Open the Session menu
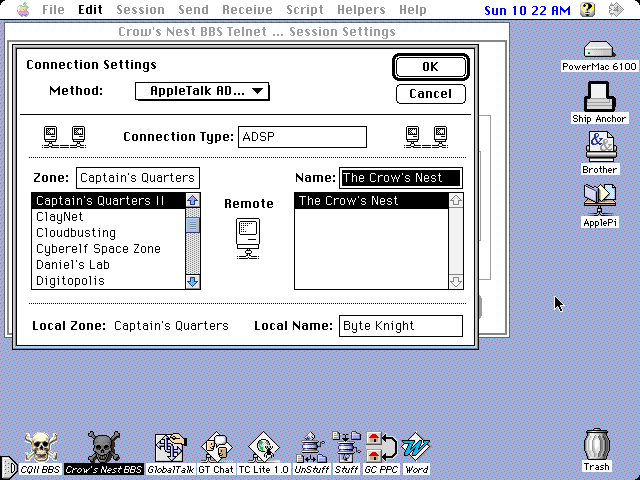The height and width of the screenshot is (480, 640). pyautogui.click(x=140, y=10)
